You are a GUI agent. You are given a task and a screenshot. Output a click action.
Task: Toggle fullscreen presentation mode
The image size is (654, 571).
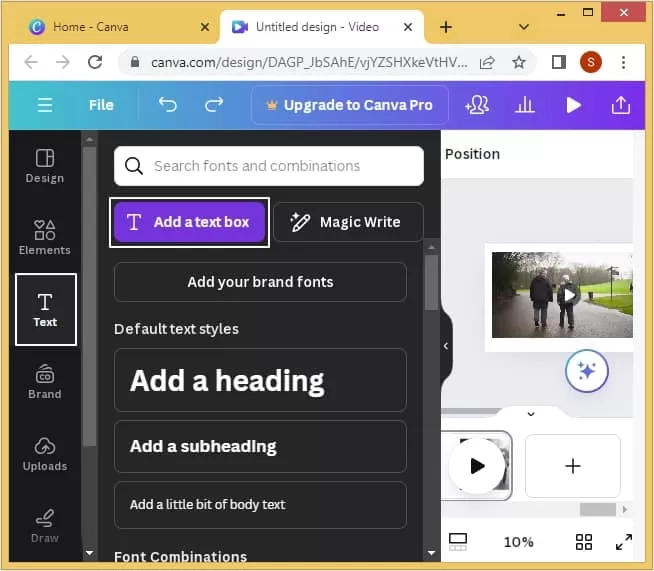[x=624, y=542]
